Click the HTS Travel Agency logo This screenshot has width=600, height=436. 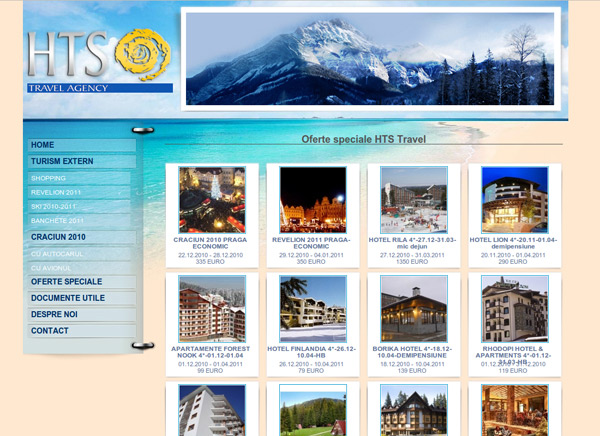pos(99,60)
